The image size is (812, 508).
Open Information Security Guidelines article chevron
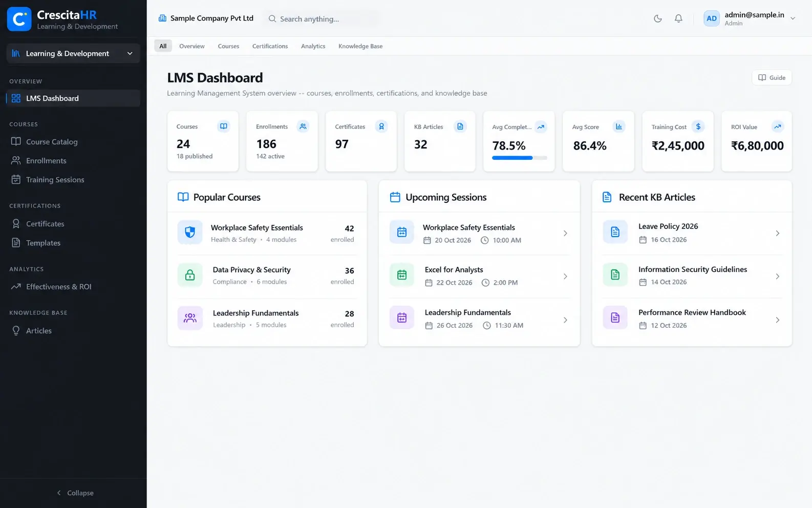(x=777, y=277)
